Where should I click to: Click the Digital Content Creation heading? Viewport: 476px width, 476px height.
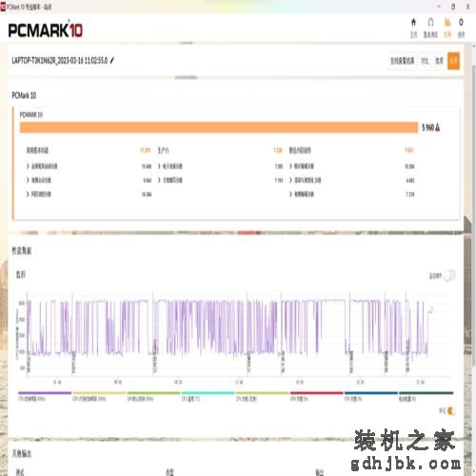click(300, 150)
